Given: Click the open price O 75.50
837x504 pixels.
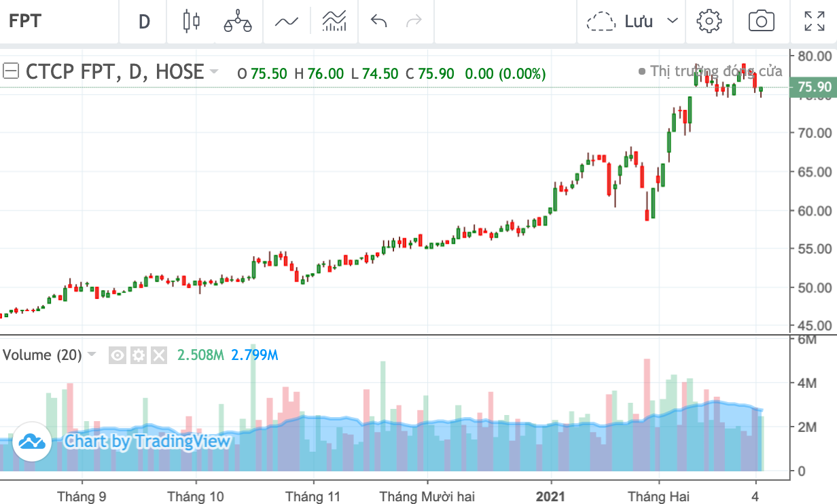Looking at the screenshot, I should (262, 73).
